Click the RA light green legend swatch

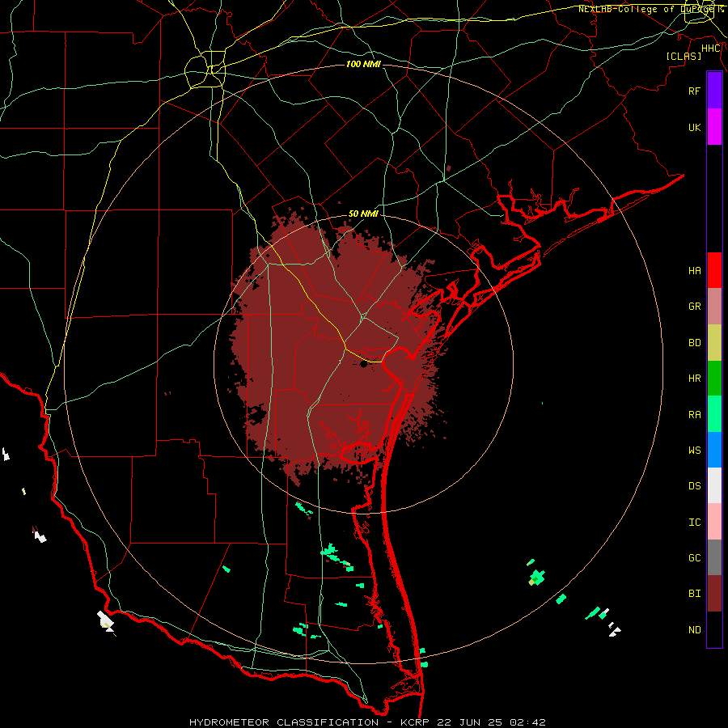click(x=714, y=414)
